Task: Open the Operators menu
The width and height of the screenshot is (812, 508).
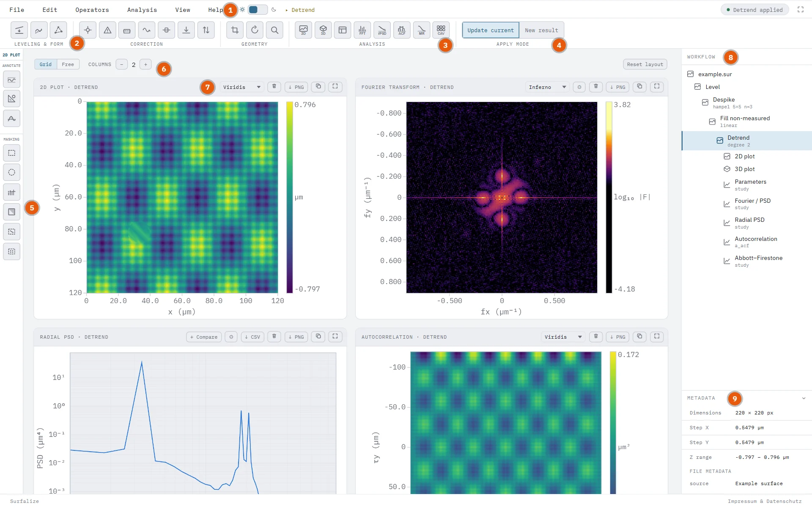Action: pyautogui.click(x=92, y=10)
